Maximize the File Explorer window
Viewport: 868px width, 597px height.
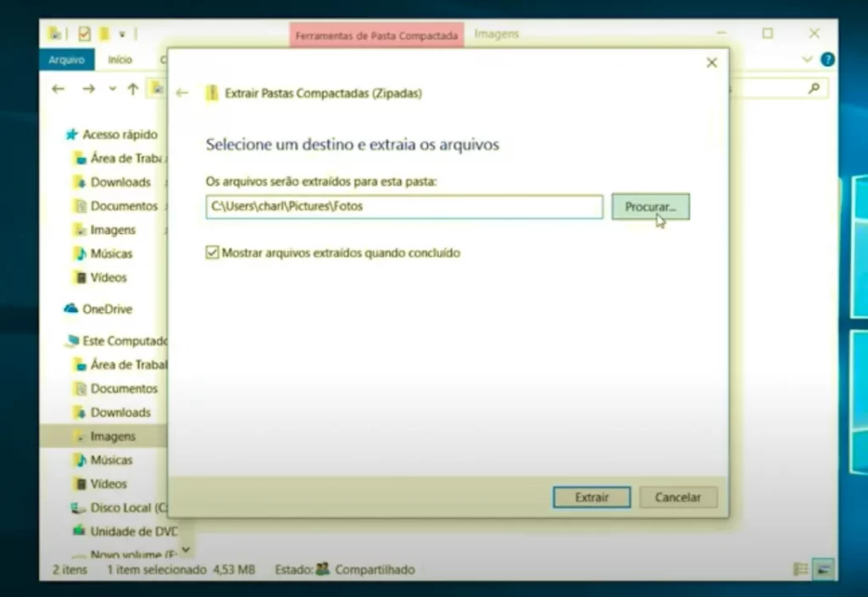pyautogui.click(x=767, y=33)
